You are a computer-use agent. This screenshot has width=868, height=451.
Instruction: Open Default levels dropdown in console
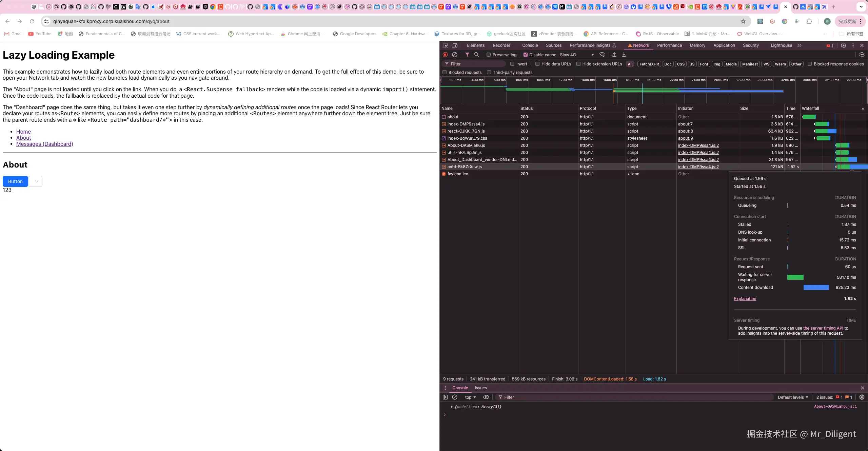coord(793,397)
